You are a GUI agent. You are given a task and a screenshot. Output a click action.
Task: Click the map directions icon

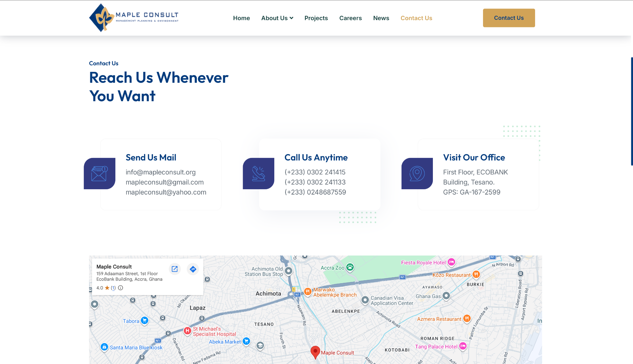click(193, 269)
